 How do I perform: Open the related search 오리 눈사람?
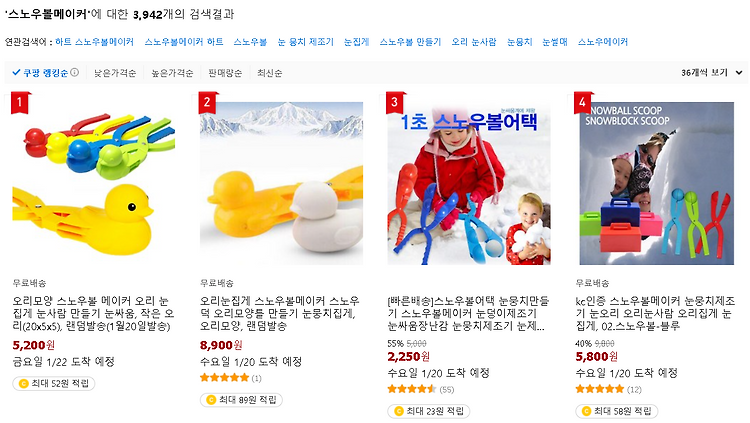pyautogui.click(x=474, y=42)
